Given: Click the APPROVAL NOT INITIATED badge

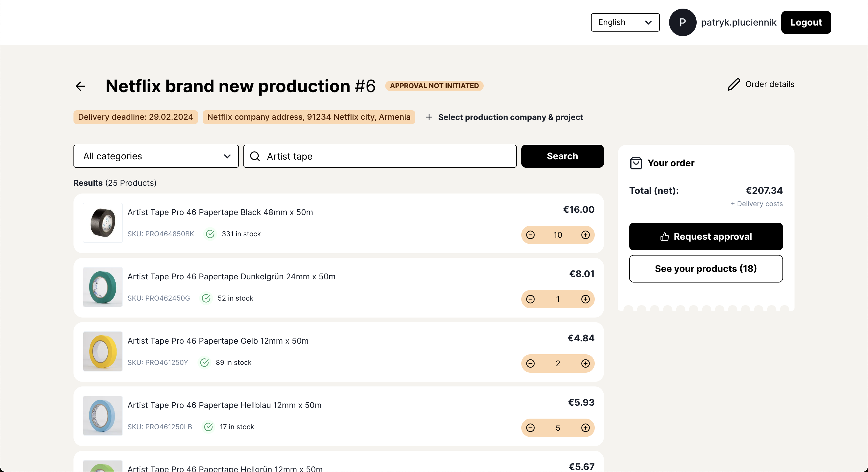Looking at the screenshot, I should point(434,86).
